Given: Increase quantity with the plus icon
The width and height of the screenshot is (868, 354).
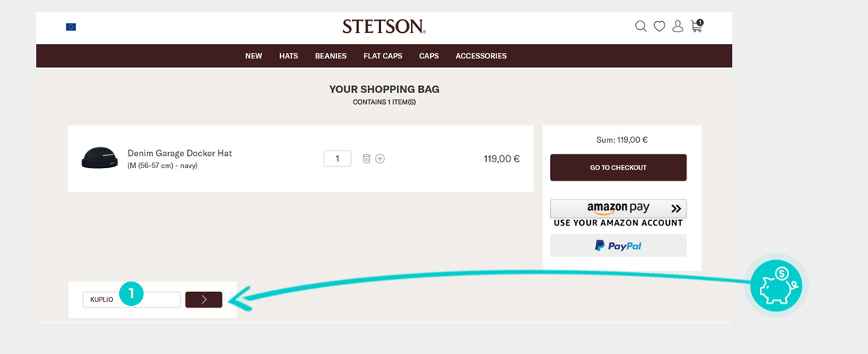Looking at the screenshot, I should (380, 158).
